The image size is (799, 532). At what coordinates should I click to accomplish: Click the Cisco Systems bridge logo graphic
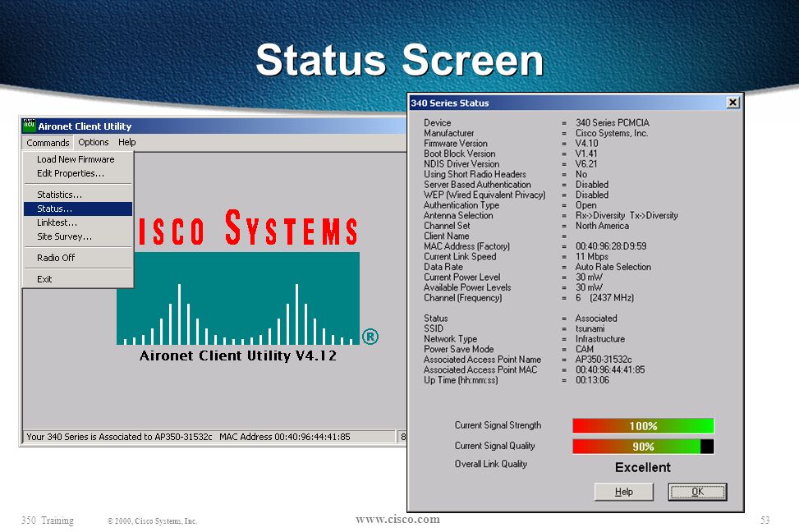[238, 299]
